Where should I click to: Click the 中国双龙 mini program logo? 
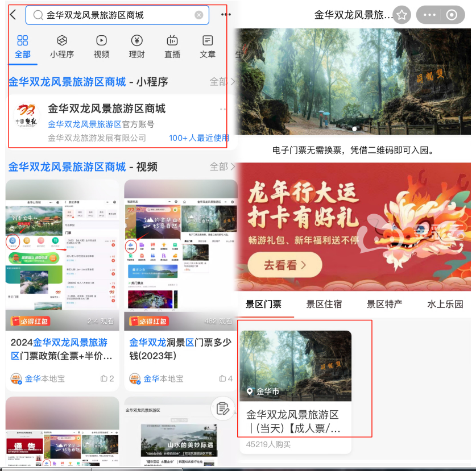27,116
